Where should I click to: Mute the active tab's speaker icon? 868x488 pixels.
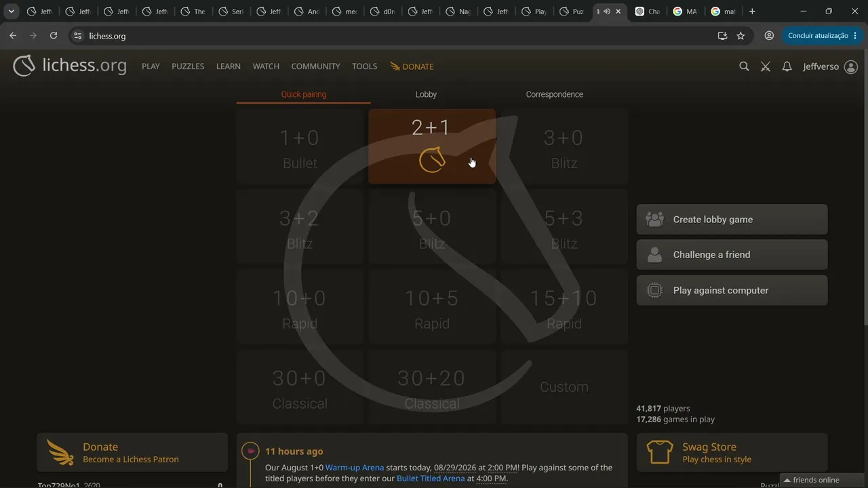tap(606, 12)
